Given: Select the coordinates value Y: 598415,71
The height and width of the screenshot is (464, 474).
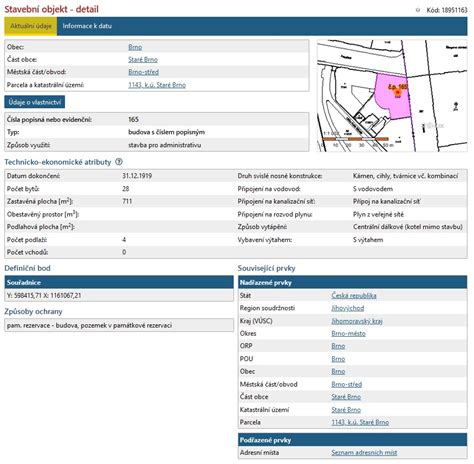Looking at the screenshot, I should tap(44, 295).
